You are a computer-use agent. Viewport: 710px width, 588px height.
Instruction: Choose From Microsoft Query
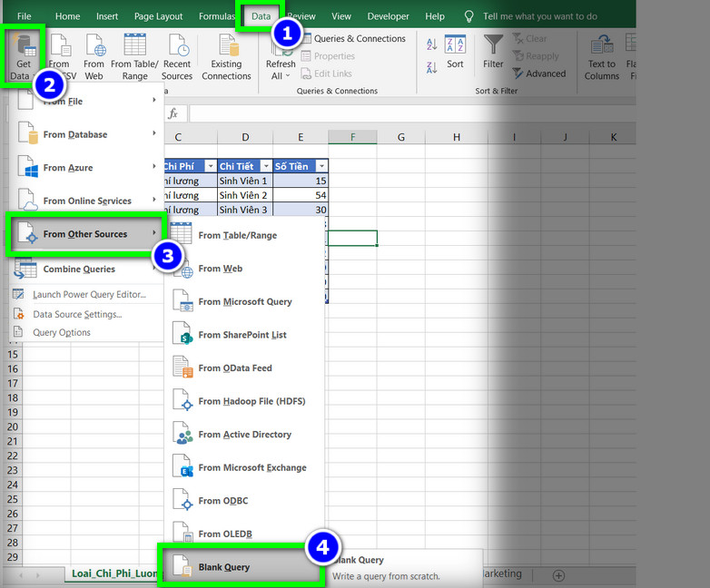pyautogui.click(x=244, y=301)
